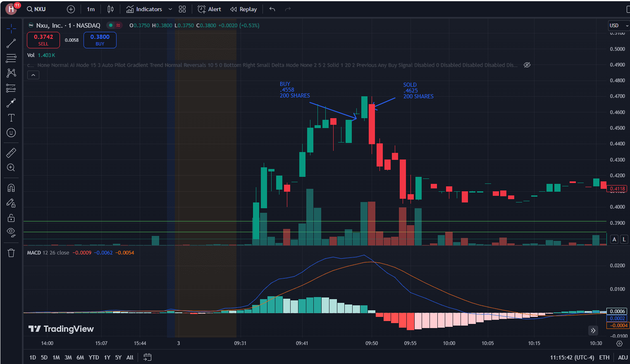Viewport: 630px width, 364px height.
Task: Select the zoom-in tool
Action: (11, 167)
